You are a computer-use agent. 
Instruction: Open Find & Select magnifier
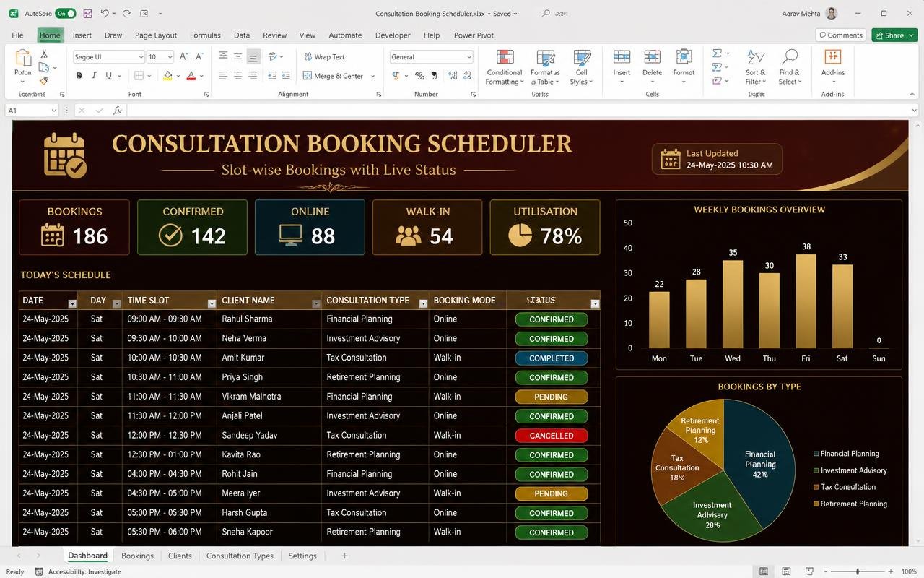pos(789,67)
